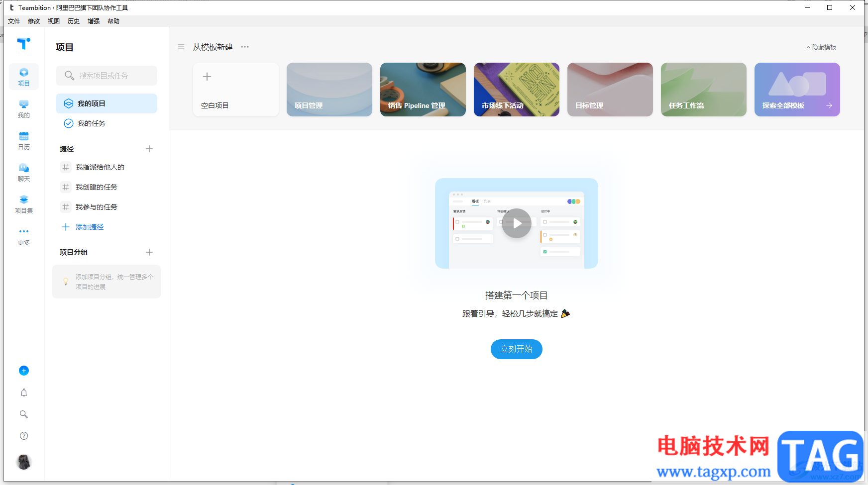Open the 增强 menu
This screenshot has height=485, width=868.
click(94, 21)
